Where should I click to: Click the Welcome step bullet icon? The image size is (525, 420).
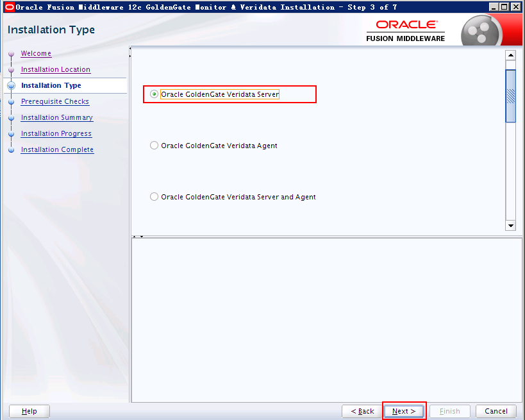(x=12, y=54)
